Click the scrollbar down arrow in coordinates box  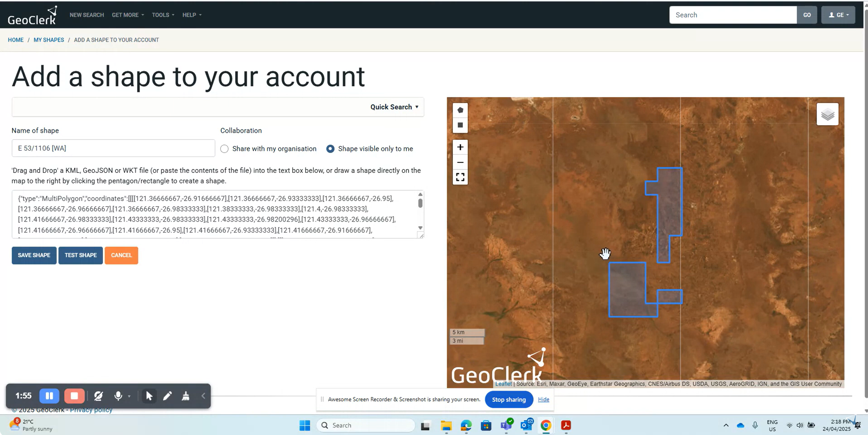tap(420, 228)
